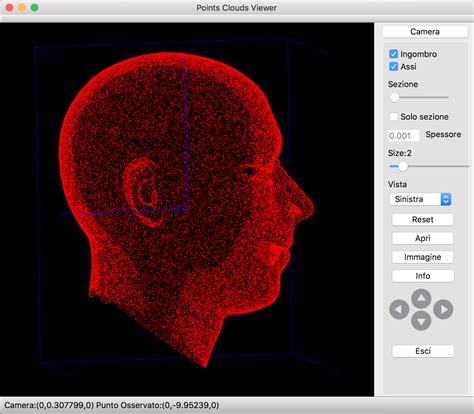Click the green macOS zoom window button

point(35,8)
